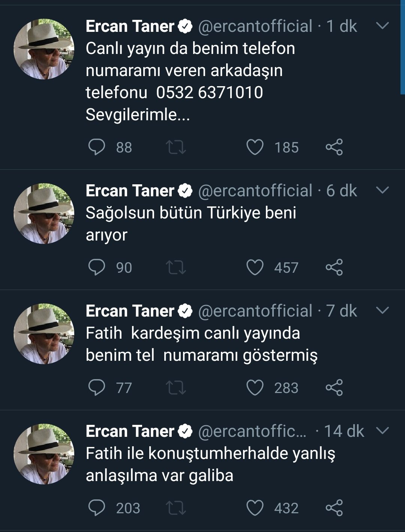This screenshot has height=532, width=405.
Task: Open options chevron on 1 dk tweet
Action: pos(382,26)
